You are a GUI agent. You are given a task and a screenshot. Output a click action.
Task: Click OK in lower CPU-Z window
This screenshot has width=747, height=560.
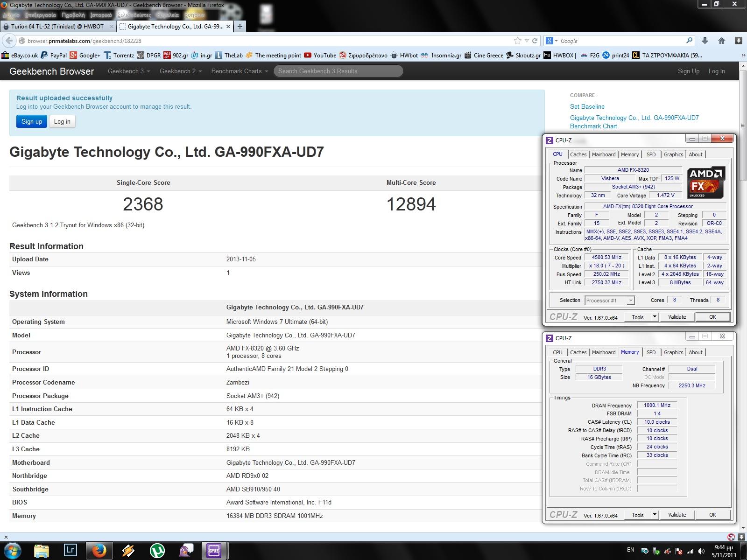tap(712, 515)
